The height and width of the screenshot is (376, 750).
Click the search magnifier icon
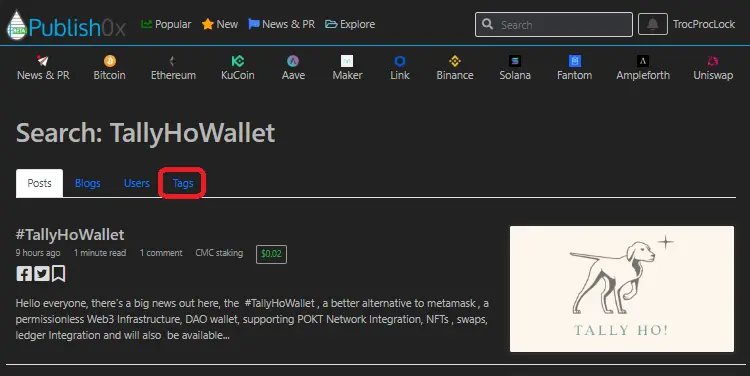point(487,24)
